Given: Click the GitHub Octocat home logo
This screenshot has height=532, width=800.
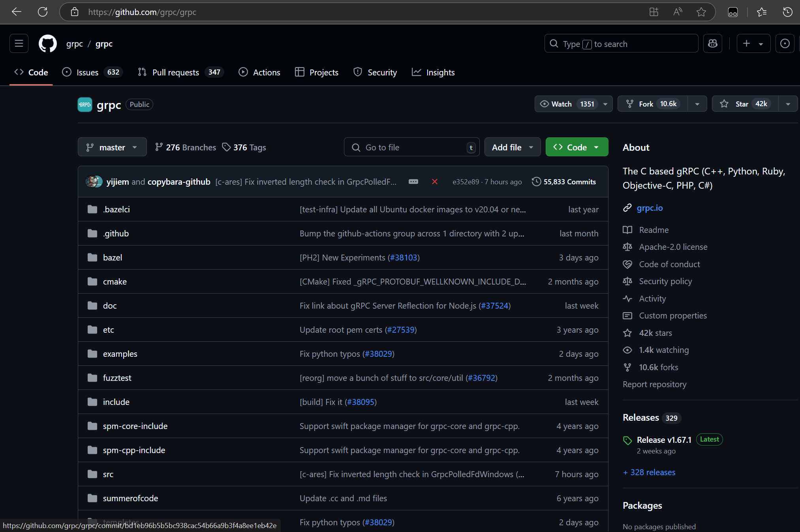Looking at the screenshot, I should tap(47, 44).
